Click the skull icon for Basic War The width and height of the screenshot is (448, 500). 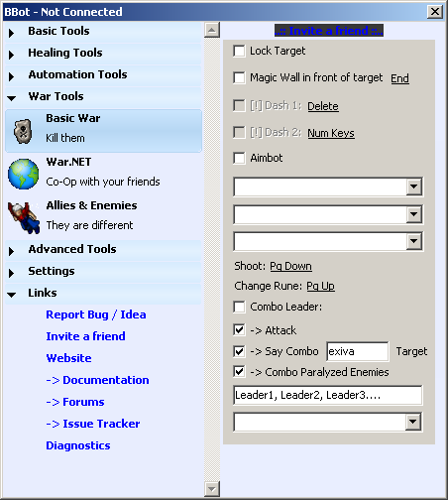pyautogui.click(x=23, y=131)
